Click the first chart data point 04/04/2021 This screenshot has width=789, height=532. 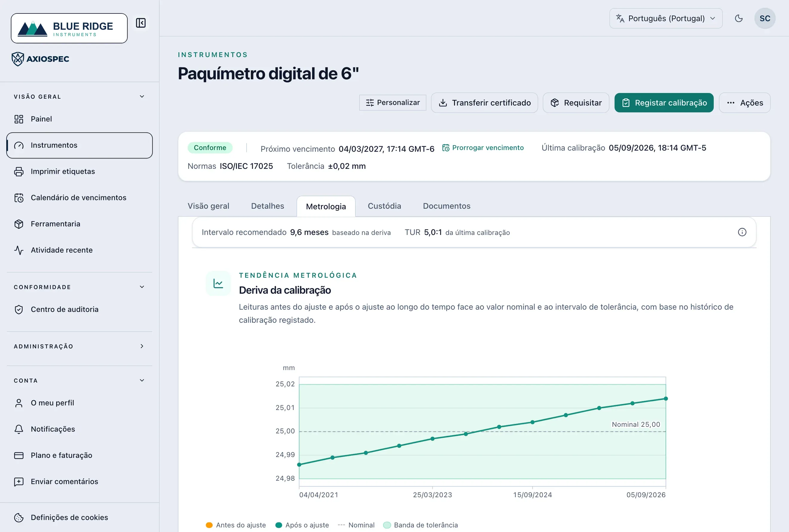299,464
